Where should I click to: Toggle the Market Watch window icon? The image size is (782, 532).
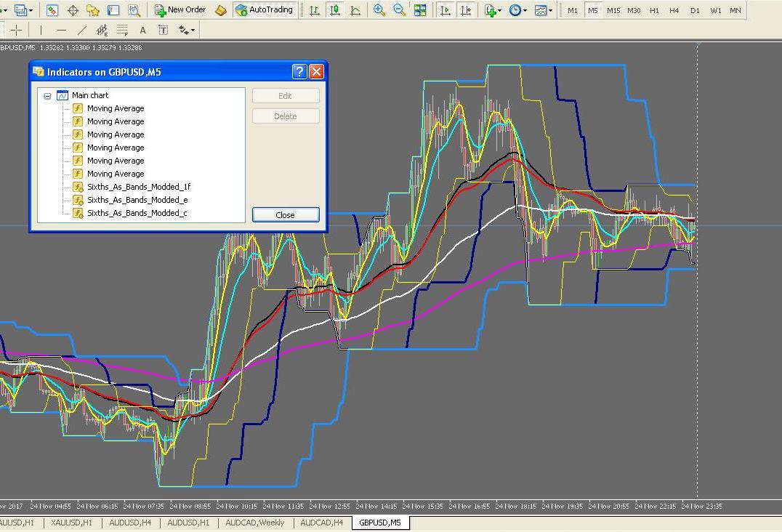pos(52,10)
